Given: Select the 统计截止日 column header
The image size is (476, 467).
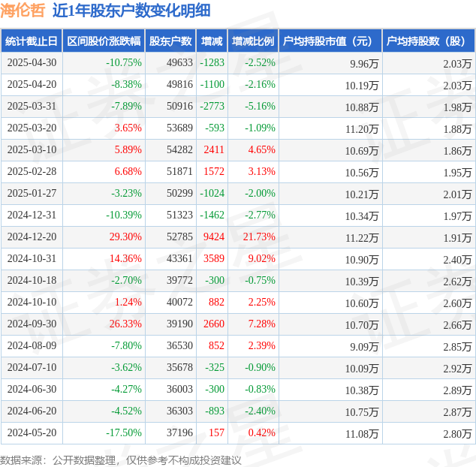Looking at the screenshot, I should pos(32,41).
